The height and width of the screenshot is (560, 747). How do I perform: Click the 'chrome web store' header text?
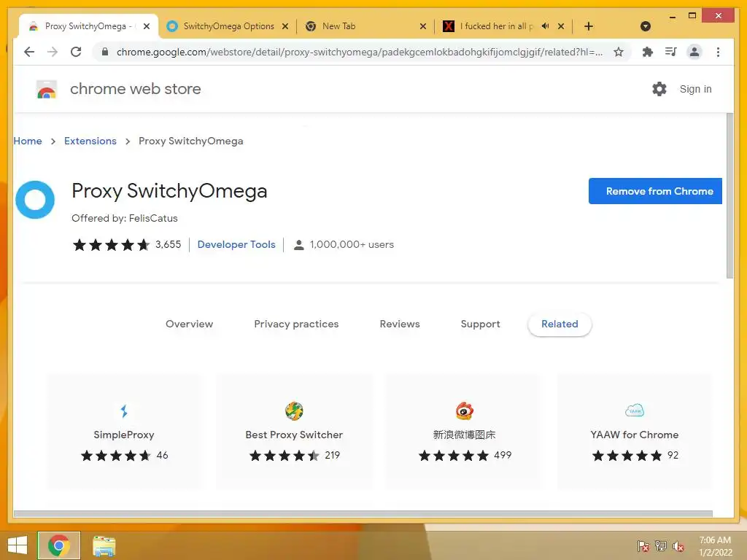[135, 89]
